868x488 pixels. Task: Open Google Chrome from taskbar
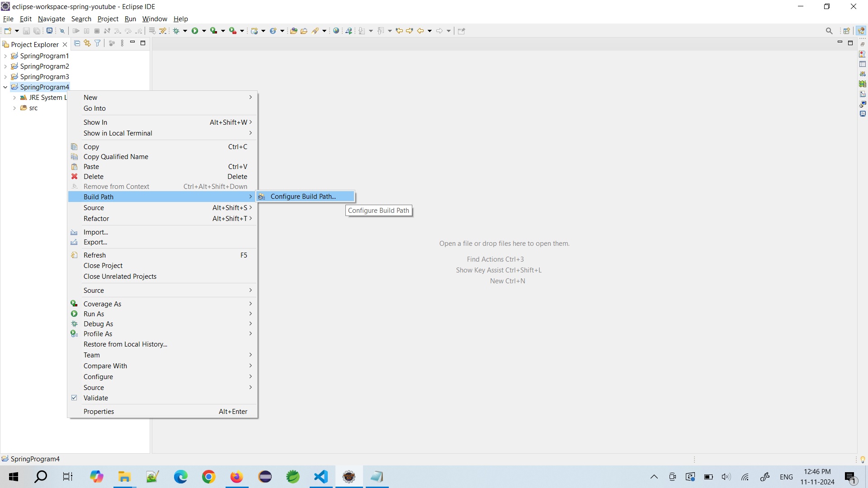(208, 477)
